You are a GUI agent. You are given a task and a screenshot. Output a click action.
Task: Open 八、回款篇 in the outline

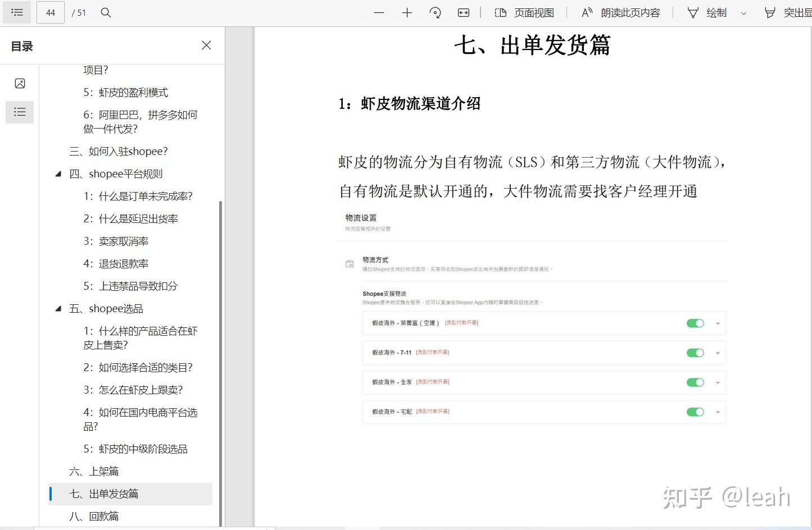pos(94,516)
